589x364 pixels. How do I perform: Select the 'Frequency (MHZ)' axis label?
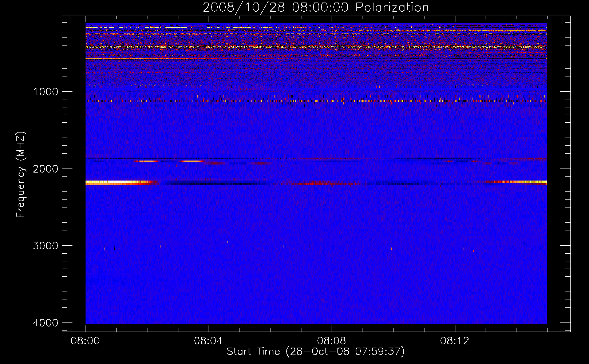21,175
